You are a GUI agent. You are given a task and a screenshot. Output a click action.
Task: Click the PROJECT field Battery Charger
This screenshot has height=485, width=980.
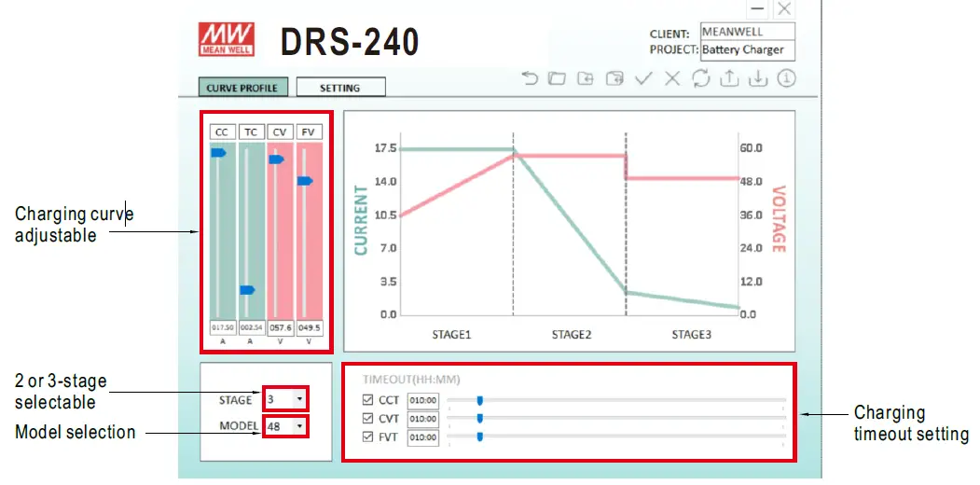(x=748, y=50)
